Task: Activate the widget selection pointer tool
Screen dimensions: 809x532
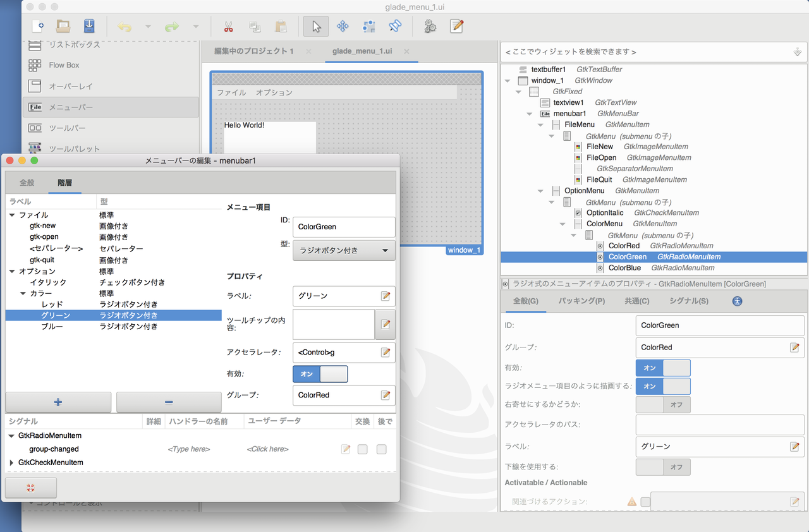Action: point(315,26)
